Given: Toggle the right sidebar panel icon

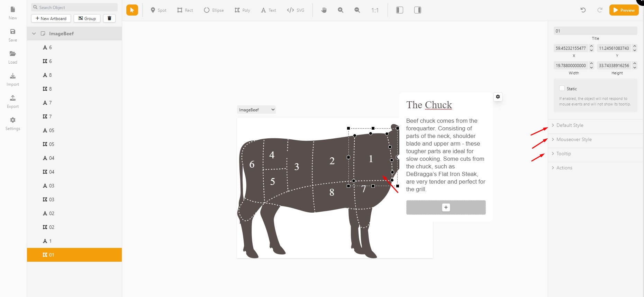Looking at the screenshot, I should [418, 10].
